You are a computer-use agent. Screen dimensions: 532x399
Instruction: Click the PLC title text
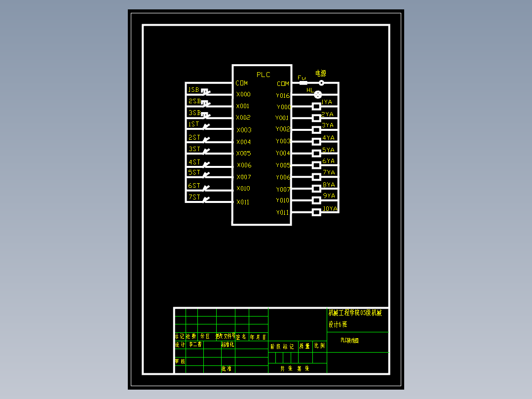pyautogui.click(x=264, y=75)
